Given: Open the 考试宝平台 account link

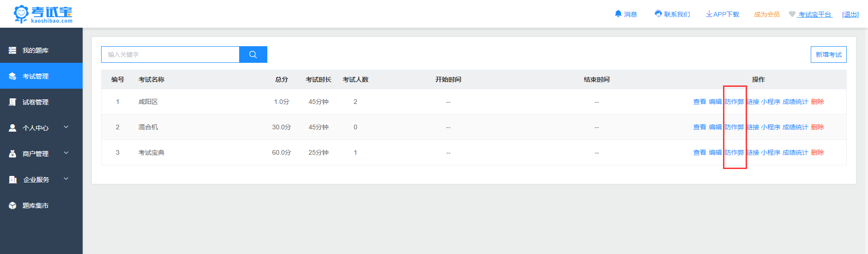Looking at the screenshot, I should 815,14.
